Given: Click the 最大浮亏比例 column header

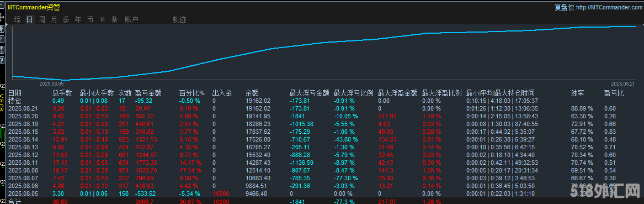Looking at the screenshot, I should [x=354, y=93].
